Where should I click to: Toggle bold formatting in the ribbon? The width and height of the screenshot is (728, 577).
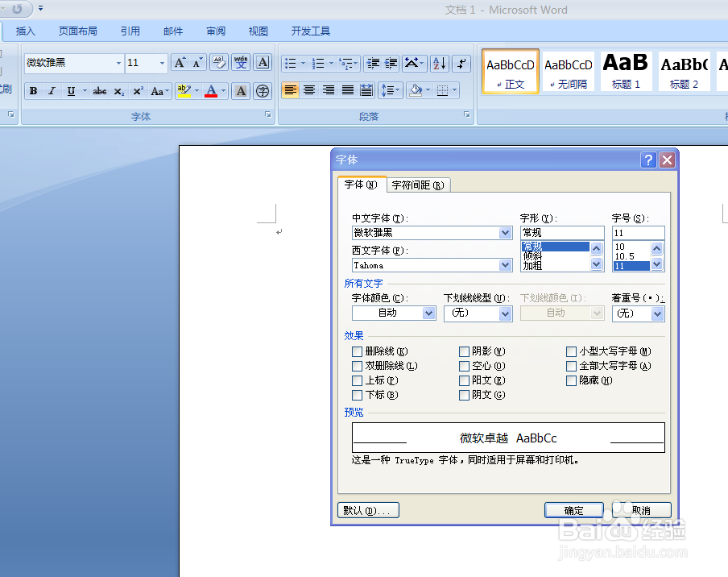[33, 90]
